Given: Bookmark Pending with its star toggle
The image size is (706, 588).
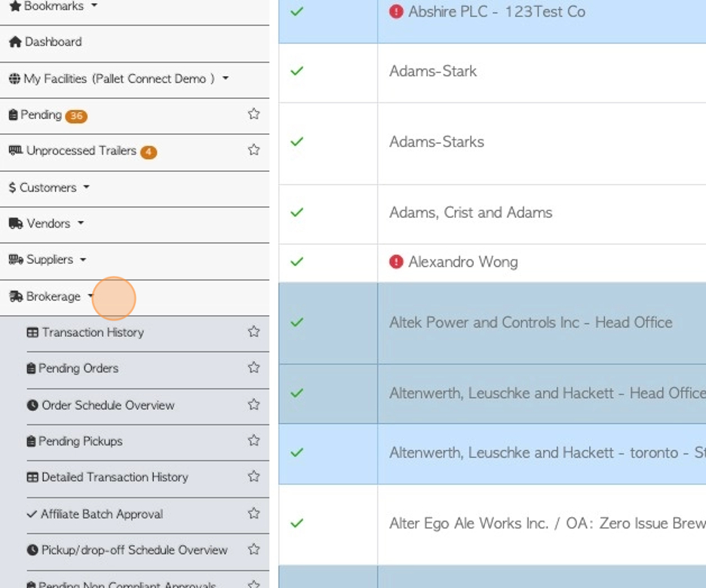Looking at the screenshot, I should click(254, 114).
